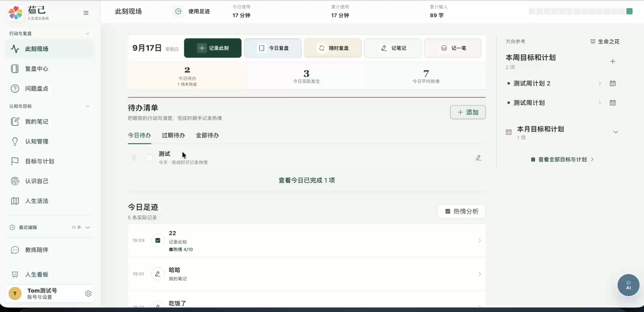Click the 人生看板 board icon
This screenshot has height=312, width=644.
pos(15,274)
